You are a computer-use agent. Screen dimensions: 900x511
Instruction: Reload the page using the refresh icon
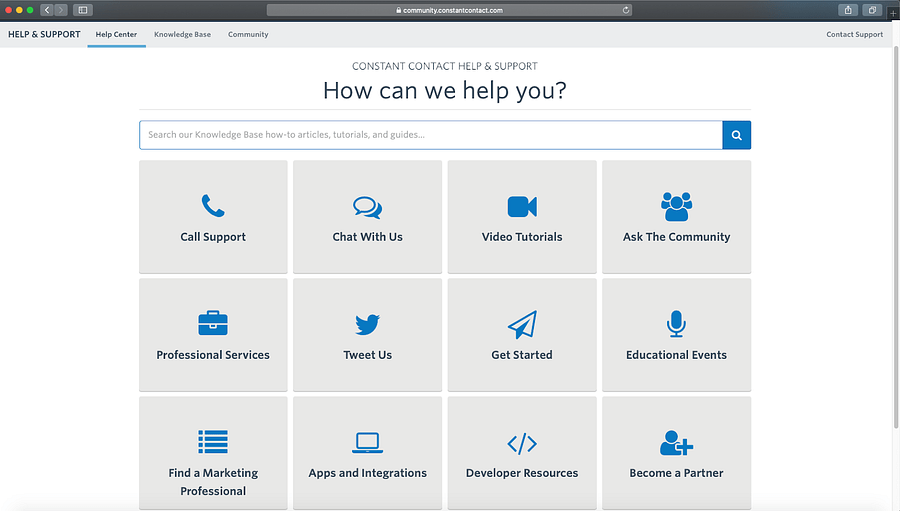click(x=626, y=10)
